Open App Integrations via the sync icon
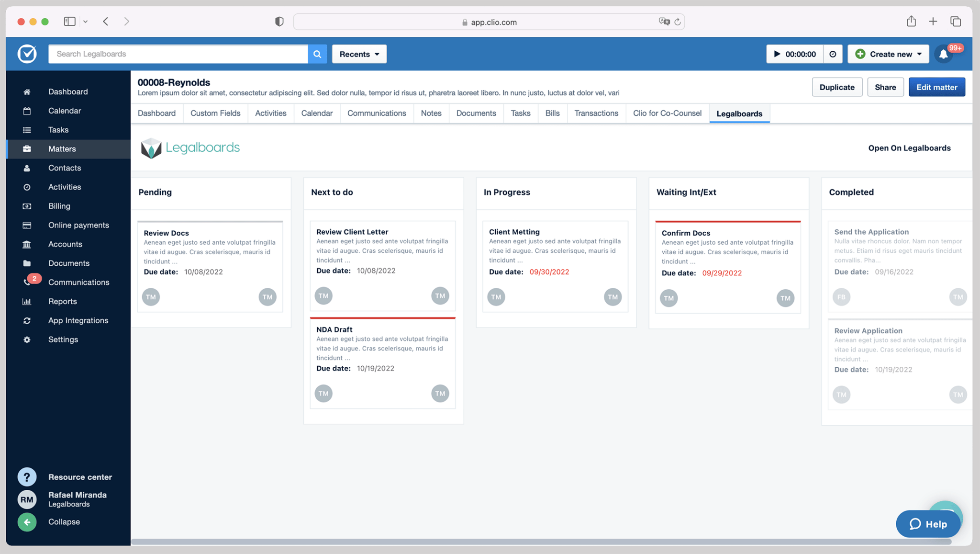The width and height of the screenshot is (980, 554). pos(27,320)
